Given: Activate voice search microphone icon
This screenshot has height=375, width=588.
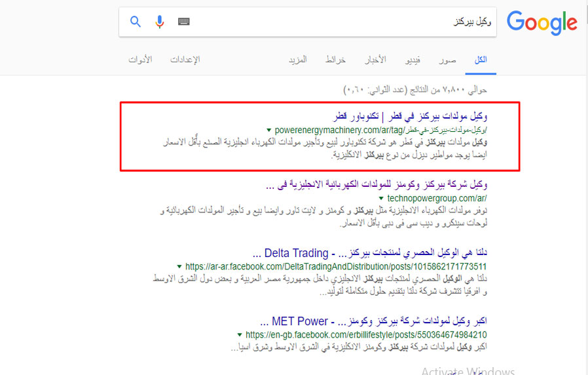Looking at the screenshot, I should pos(159,22).
